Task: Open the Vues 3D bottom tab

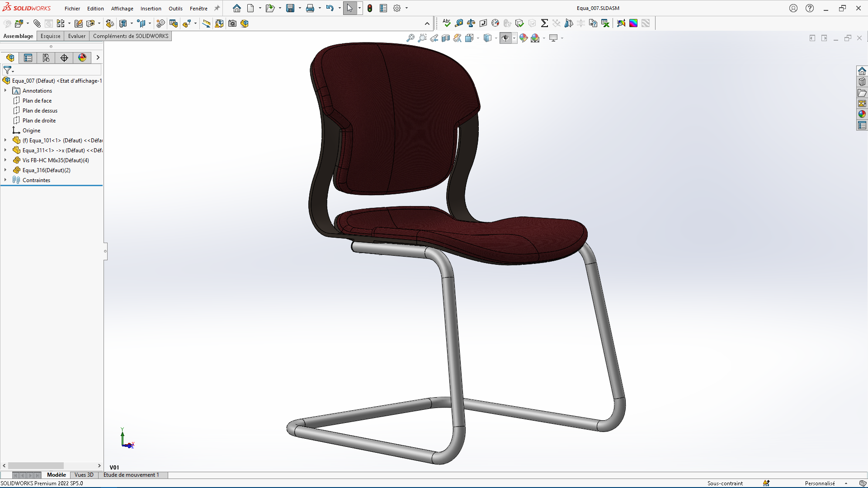Action: click(x=84, y=475)
